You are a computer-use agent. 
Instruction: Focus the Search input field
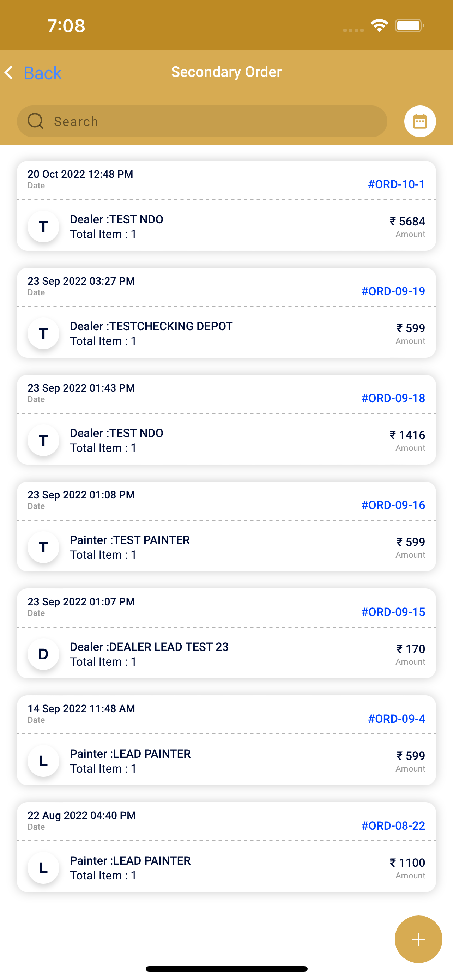click(x=202, y=121)
